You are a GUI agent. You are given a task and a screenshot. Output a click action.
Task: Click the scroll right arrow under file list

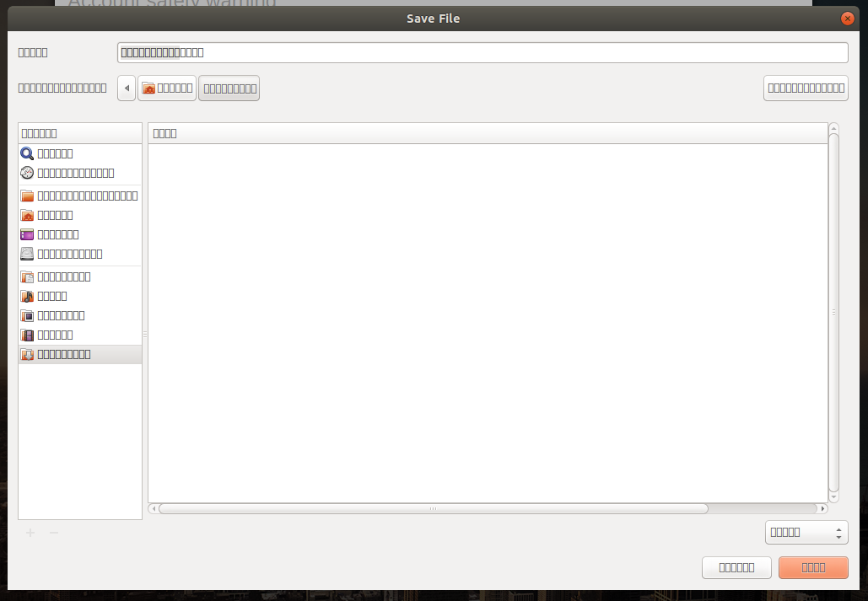823,508
